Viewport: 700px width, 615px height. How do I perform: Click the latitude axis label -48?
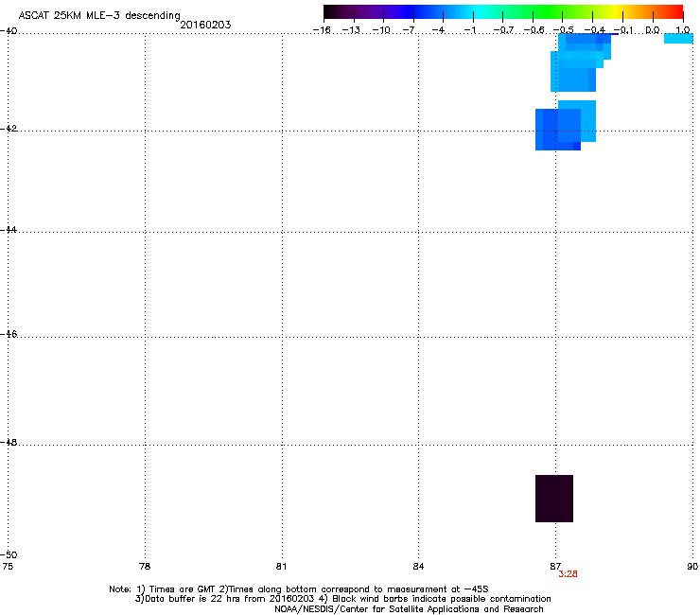(9, 442)
